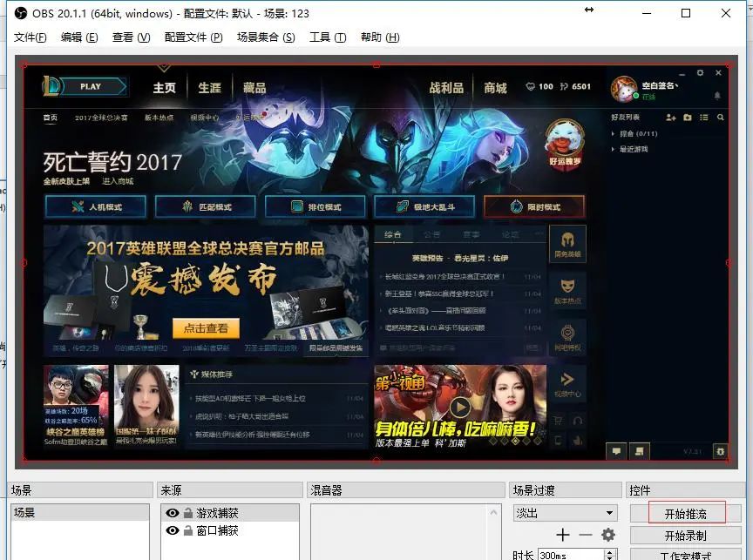Remove scene transition with minus icon
The image size is (753, 560).
click(x=585, y=535)
